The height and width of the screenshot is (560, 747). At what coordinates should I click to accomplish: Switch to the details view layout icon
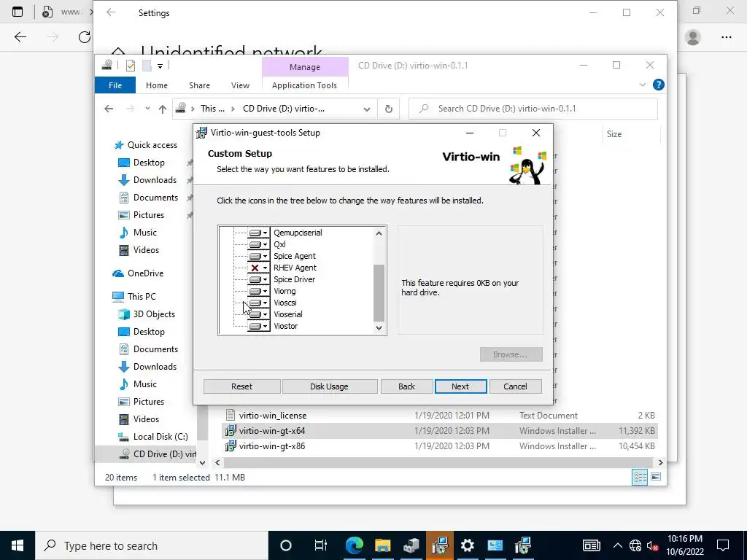point(640,477)
